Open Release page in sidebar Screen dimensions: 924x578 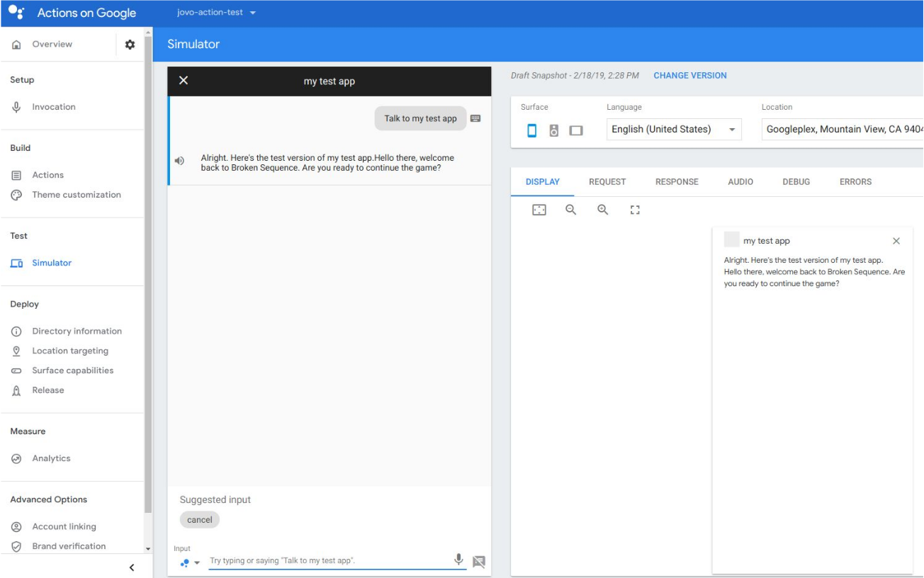(48, 390)
